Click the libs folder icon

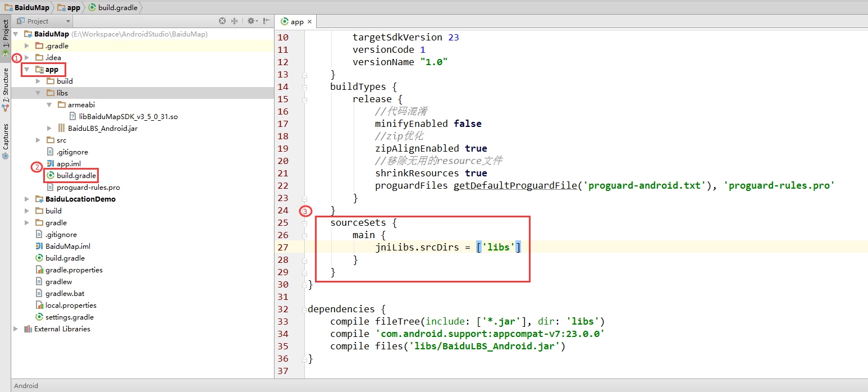tap(51, 93)
